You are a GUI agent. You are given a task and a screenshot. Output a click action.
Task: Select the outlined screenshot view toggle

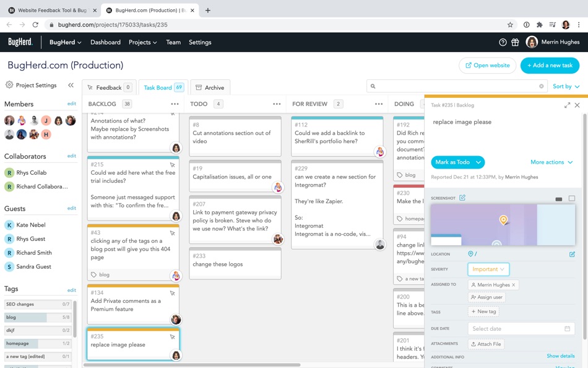(571, 198)
